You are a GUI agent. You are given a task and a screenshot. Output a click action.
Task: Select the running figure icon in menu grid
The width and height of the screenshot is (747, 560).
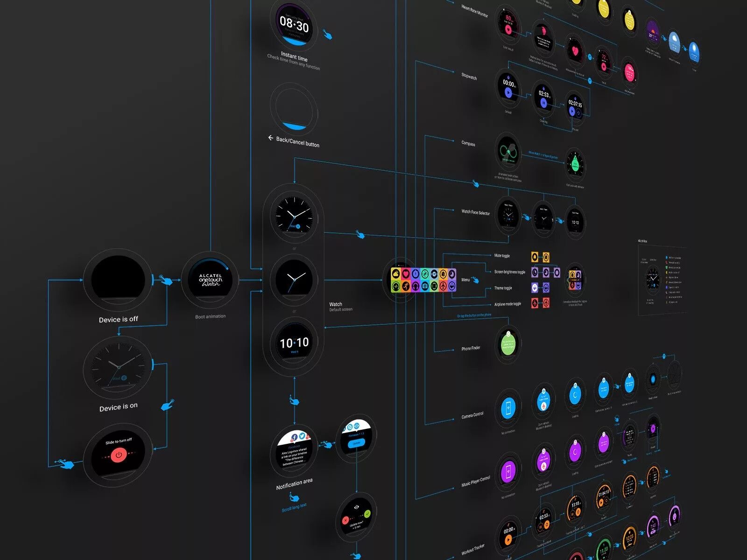[406, 286]
